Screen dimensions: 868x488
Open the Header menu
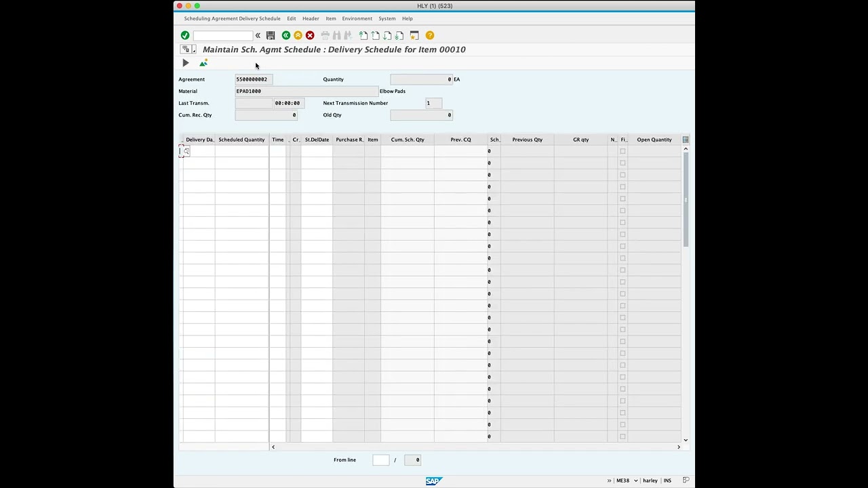311,18
